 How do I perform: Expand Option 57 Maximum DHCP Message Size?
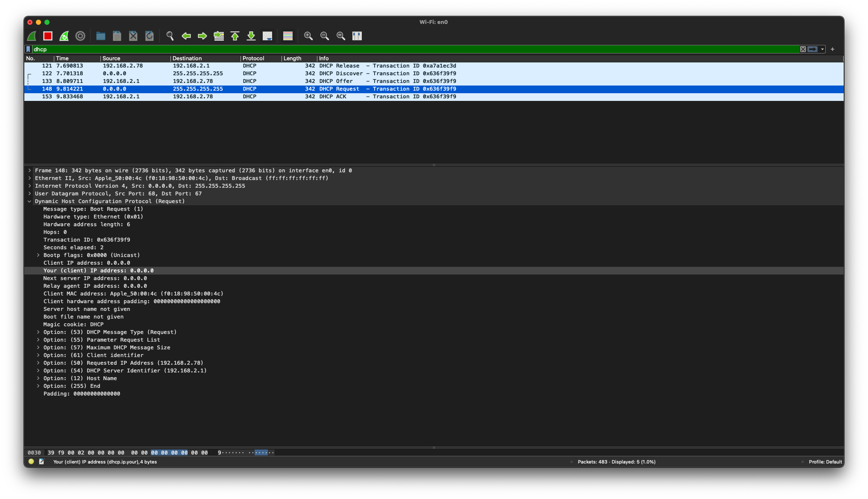(38, 348)
